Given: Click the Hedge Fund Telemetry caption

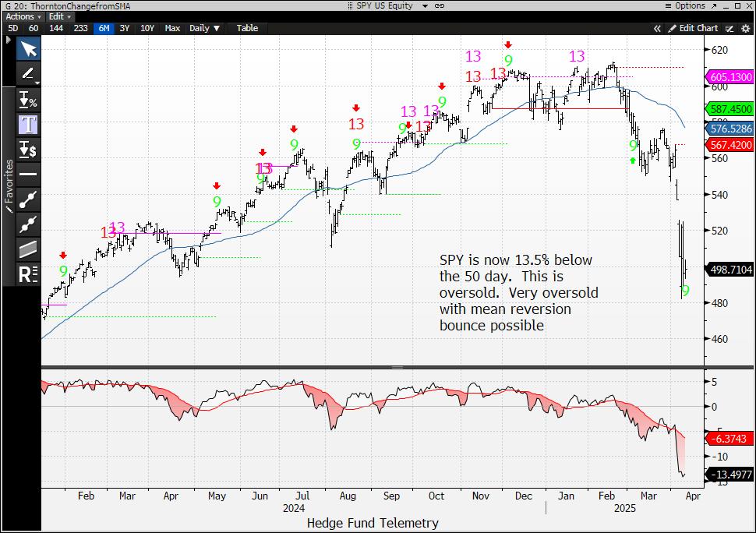Looking at the screenshot, I should tap(373, 523).
